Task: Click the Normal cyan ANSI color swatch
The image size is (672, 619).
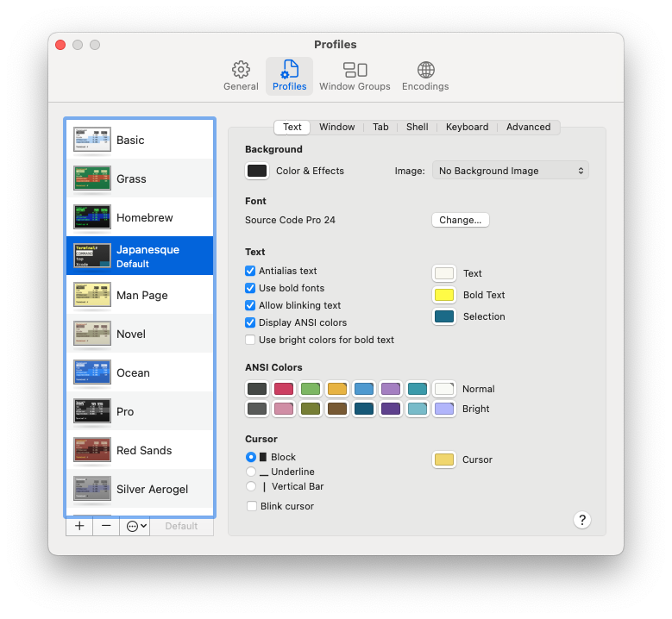Action: tap(417, 389)
